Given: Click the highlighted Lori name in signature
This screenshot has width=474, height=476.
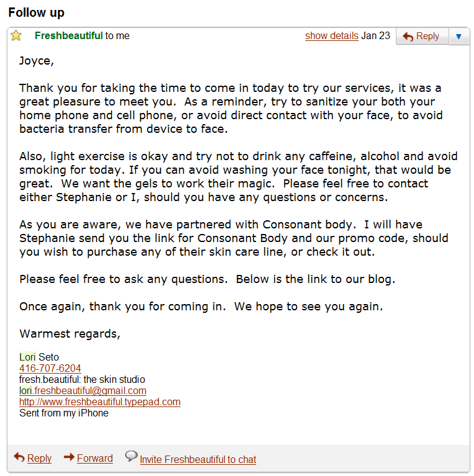Looking at the screenshot, I should [27, 357].
